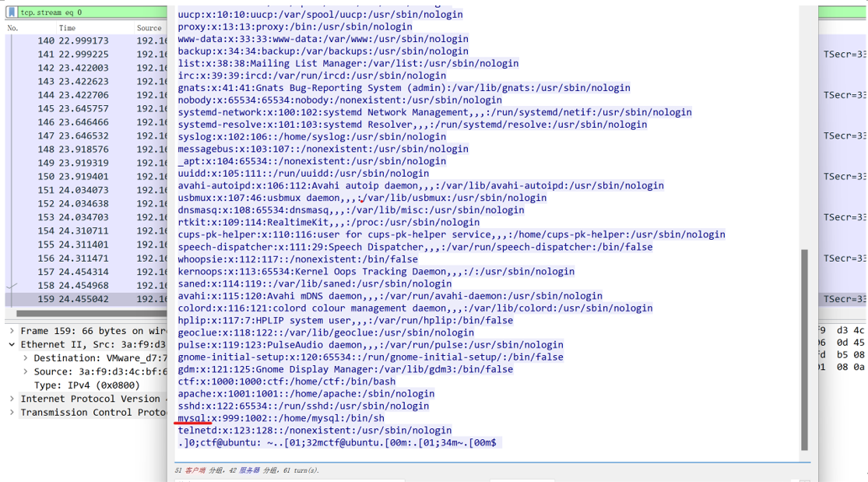Click the telnetd:x:123:128 passwd line

pos(315,431)
